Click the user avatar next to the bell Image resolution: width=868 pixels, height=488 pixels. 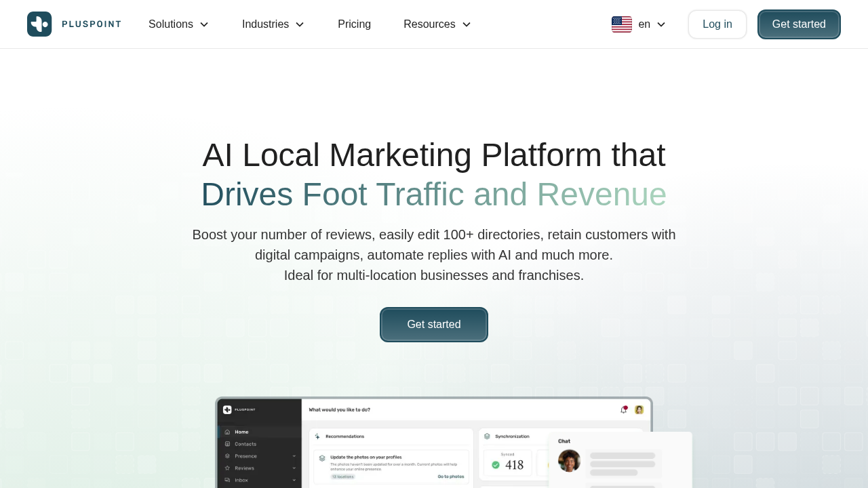pyautogui.click(x=639, y=409)
